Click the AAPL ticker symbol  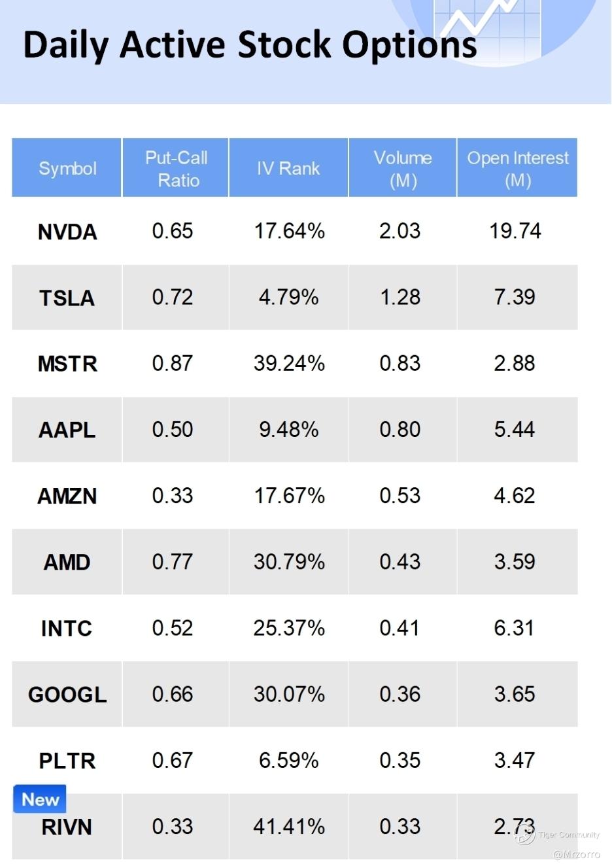click(x=67, y=430)
